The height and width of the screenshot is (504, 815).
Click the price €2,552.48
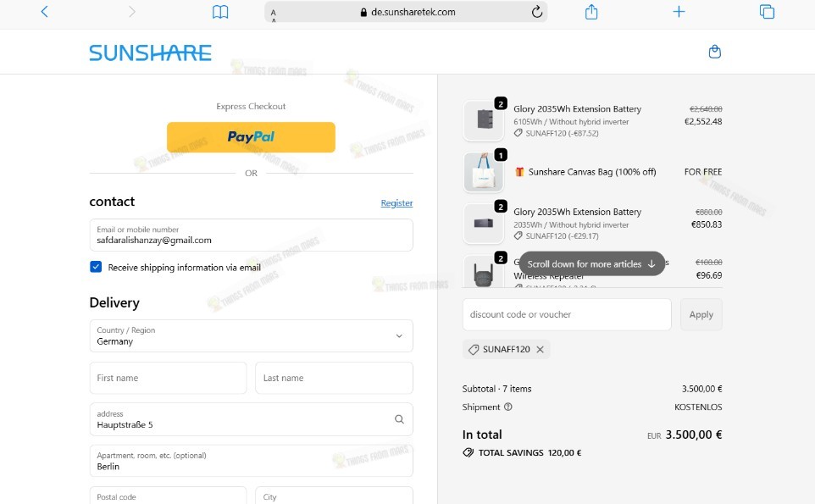703,122
